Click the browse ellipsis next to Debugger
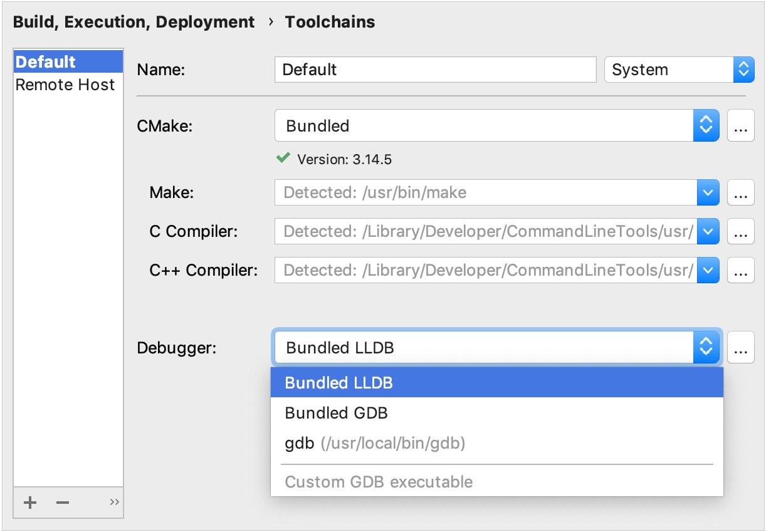The width and height of the screenshot is (766, 532). coord(741,347)
